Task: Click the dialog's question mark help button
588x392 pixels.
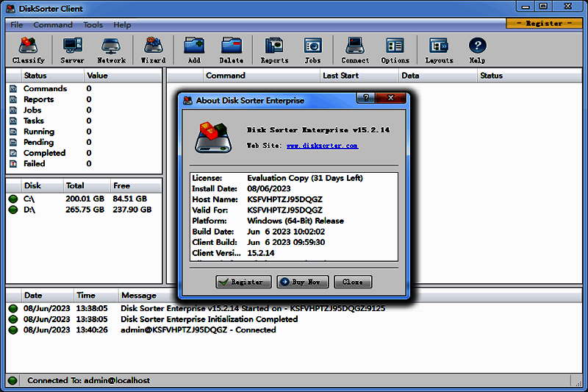Action: [x=366, y=98]
